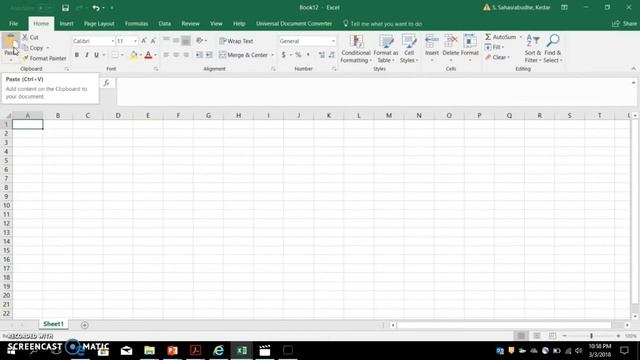Set bottom vertical alignment
Image resolution: width=640 pixels, height=360 pixels.
186,40
